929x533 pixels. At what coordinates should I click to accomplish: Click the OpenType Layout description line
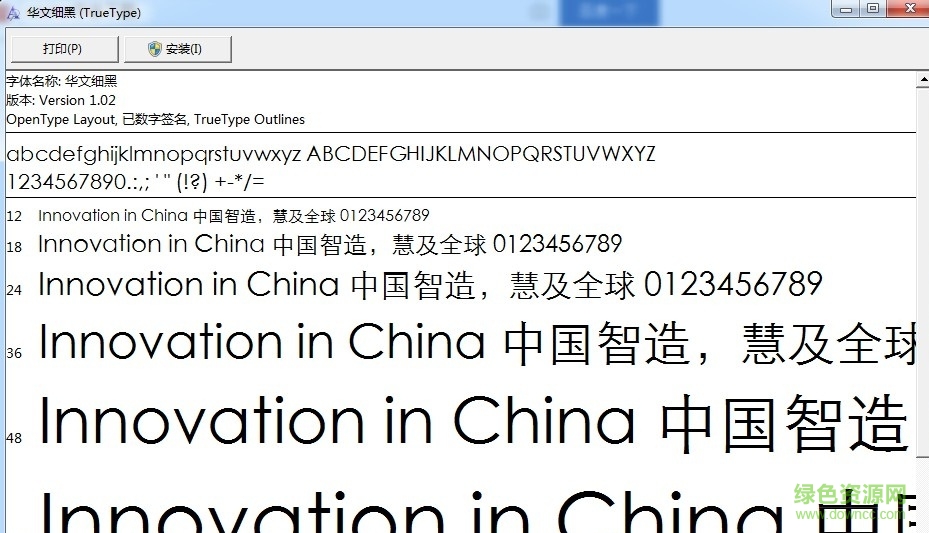pyautogui.click(x=155, y=120)
